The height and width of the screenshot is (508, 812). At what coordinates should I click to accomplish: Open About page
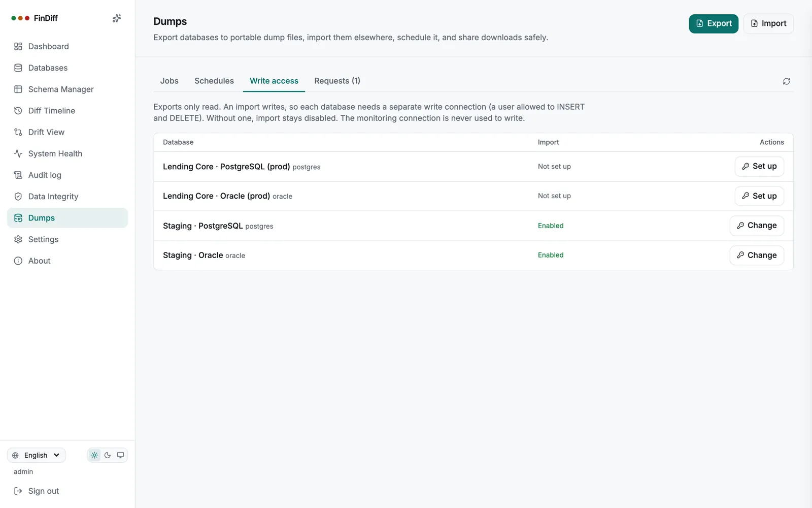coord(67,261)
